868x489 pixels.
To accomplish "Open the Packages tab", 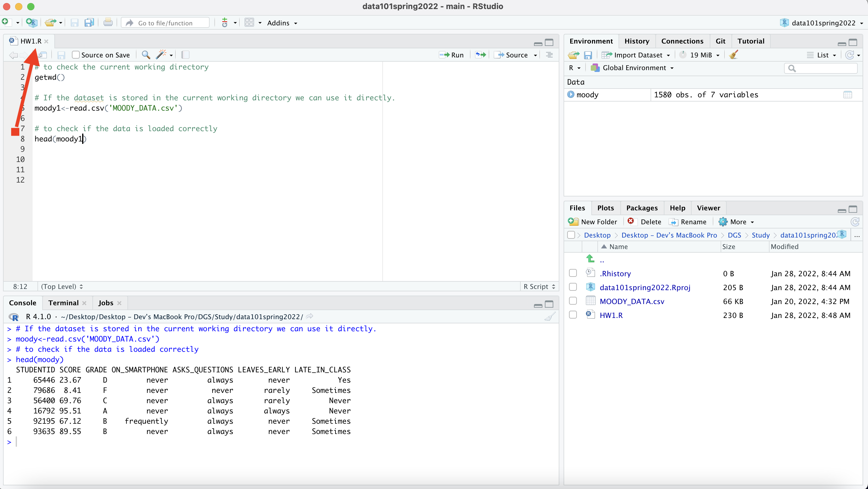I will (641, 208).
